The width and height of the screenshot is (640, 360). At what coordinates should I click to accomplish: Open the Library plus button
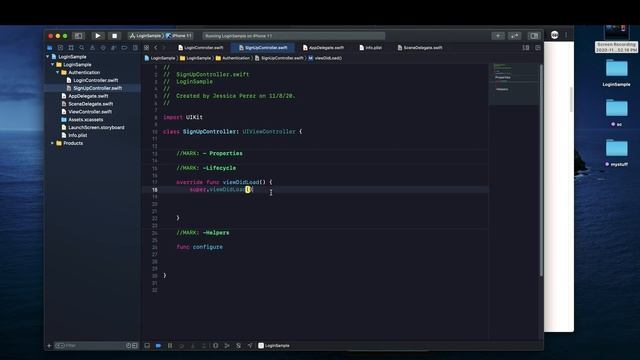point(498,36)
